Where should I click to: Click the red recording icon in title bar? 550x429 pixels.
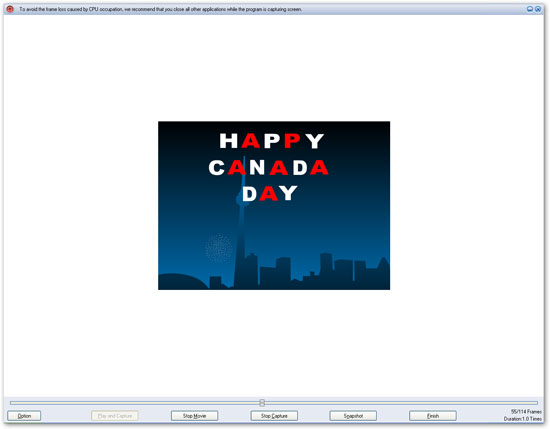click(x=10, y=9)
